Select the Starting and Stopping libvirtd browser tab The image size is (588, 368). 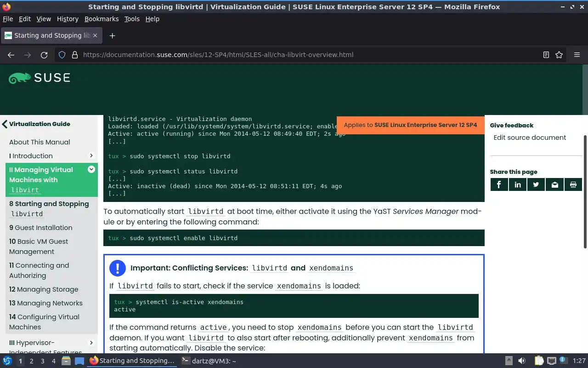[51, 35]
